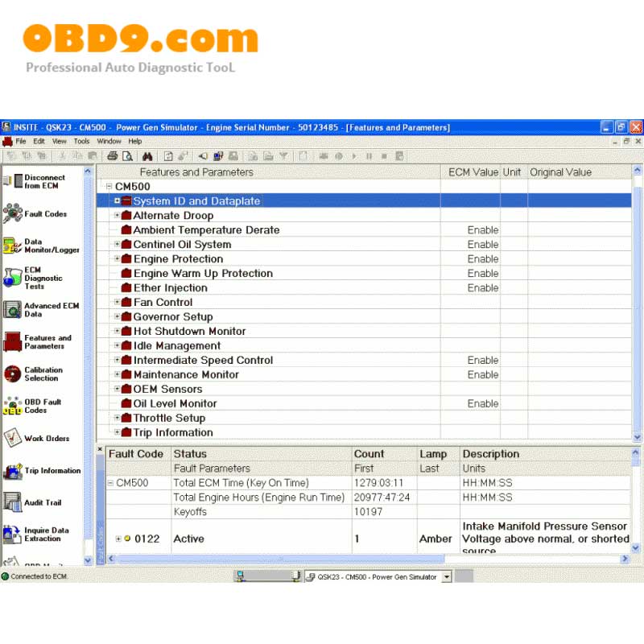Select the Idle Management row
Viewport: 644px width, 644px height.
(364, 345)
